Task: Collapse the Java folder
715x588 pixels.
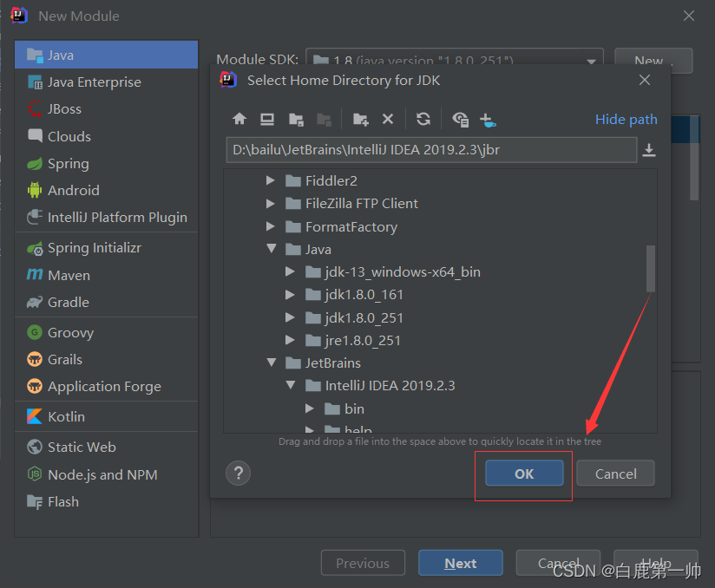Action: (272, 248)
